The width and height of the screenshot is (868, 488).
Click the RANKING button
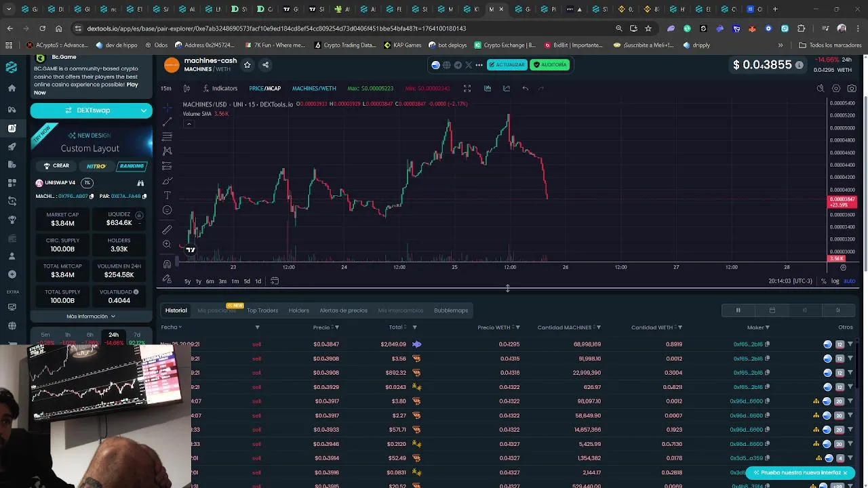132,166
